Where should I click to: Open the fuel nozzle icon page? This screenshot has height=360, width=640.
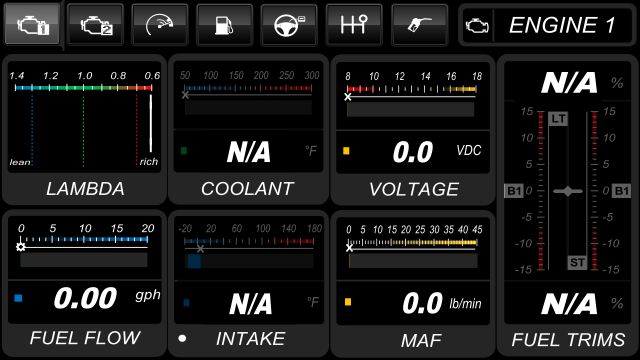tap(420, 25)
